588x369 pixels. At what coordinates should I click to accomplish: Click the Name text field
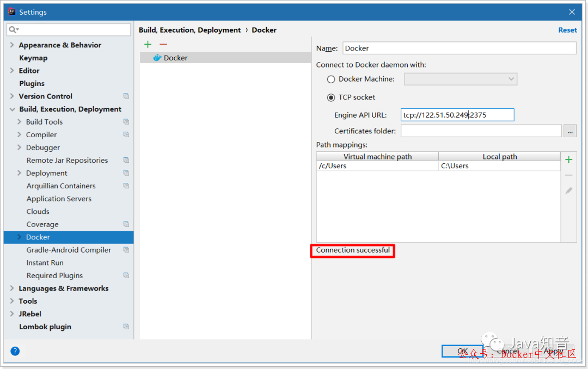coord(458,48)
